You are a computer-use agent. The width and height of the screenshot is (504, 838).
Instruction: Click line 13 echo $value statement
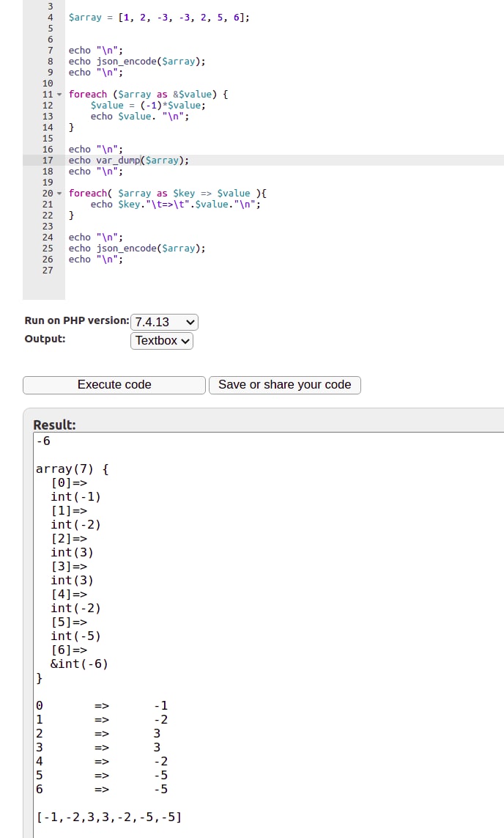(140, 117)
